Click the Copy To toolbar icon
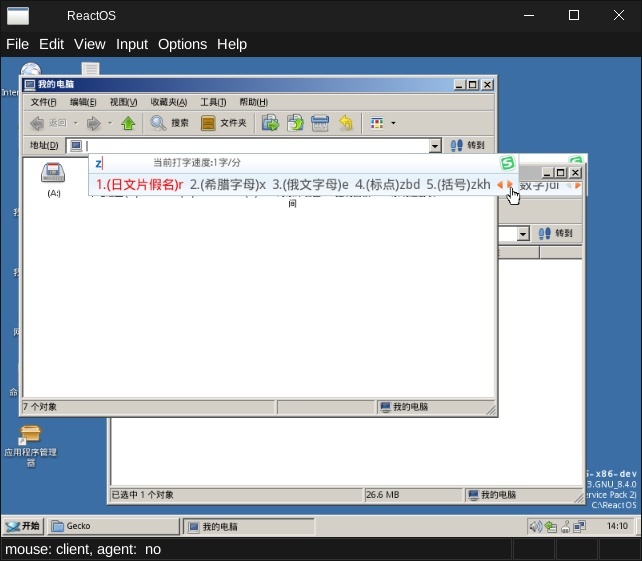The image size is (642, 561). click(x=295, y=123)
